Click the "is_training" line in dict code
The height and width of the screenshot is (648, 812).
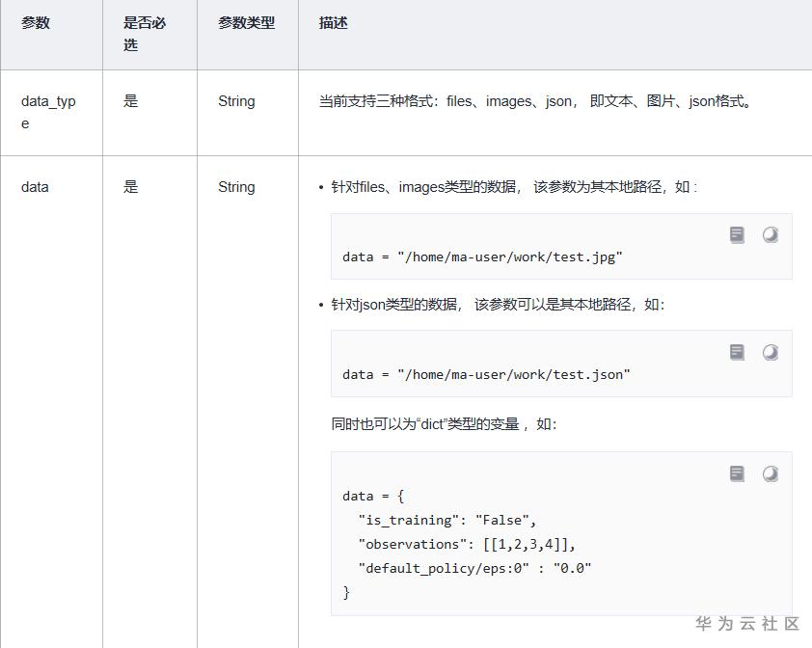(447, 520)
